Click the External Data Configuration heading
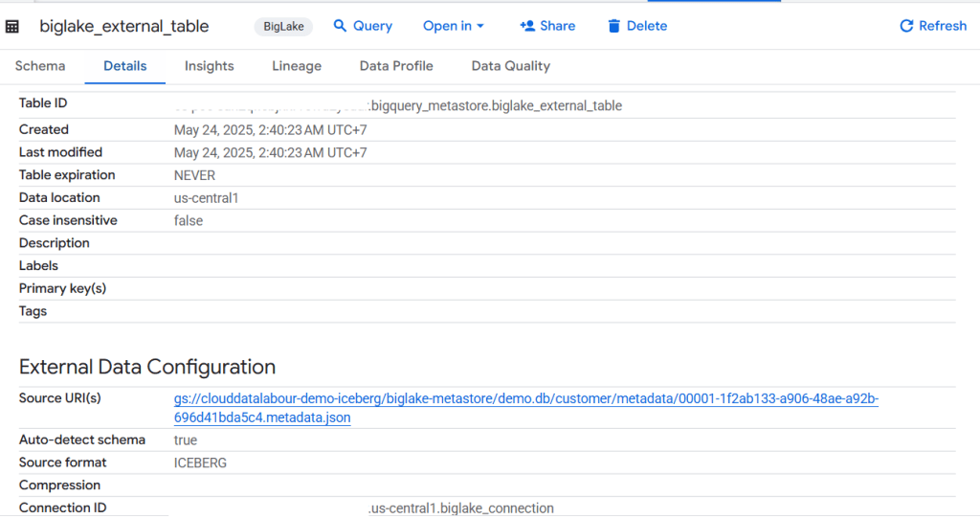980x519 pixels. click(147, 367)
